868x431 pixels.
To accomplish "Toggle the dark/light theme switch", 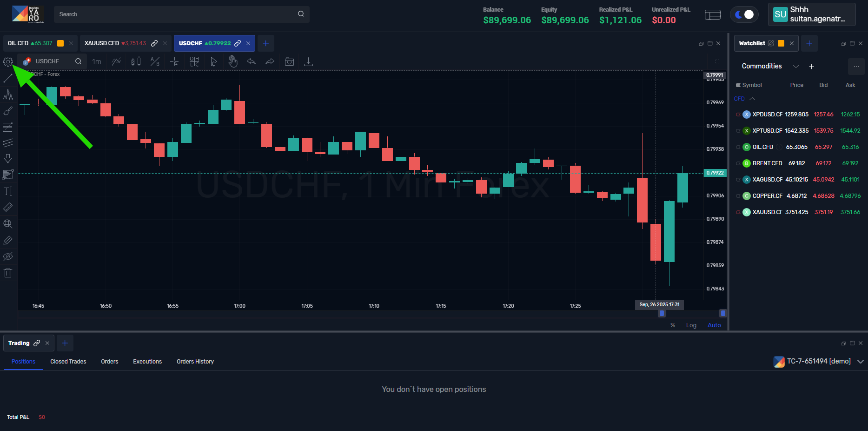I will coord(744,14).
